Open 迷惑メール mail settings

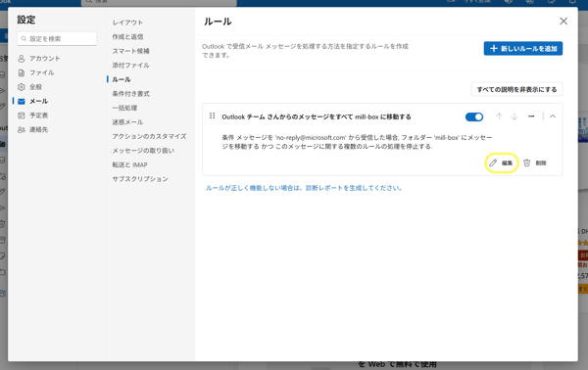127,122
